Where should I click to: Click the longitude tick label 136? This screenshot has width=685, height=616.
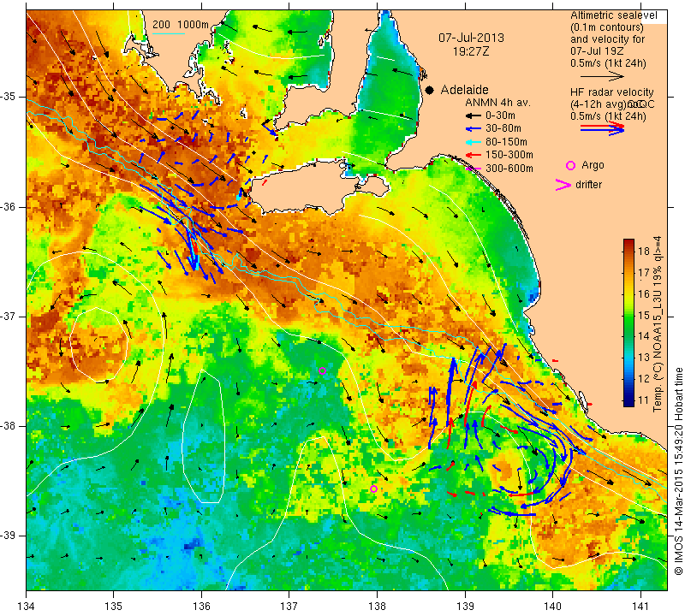click(x=201, y=607)
